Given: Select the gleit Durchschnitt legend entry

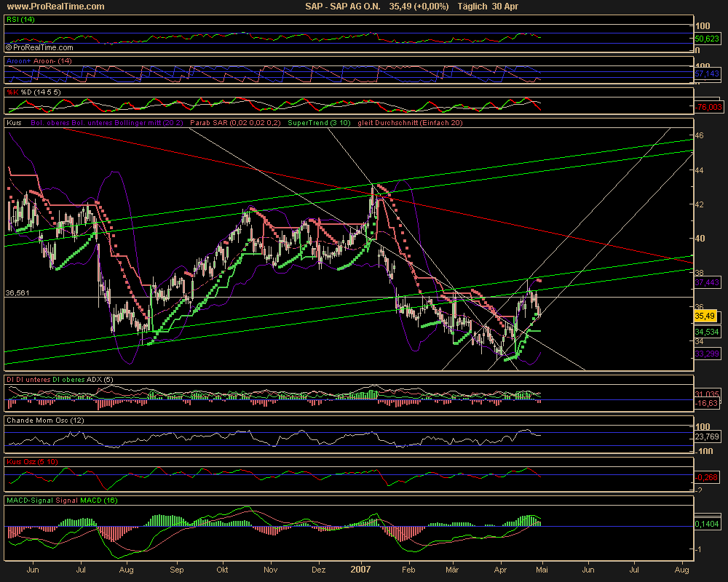Looking at the screenshot, I should click(x=410, y=123).
